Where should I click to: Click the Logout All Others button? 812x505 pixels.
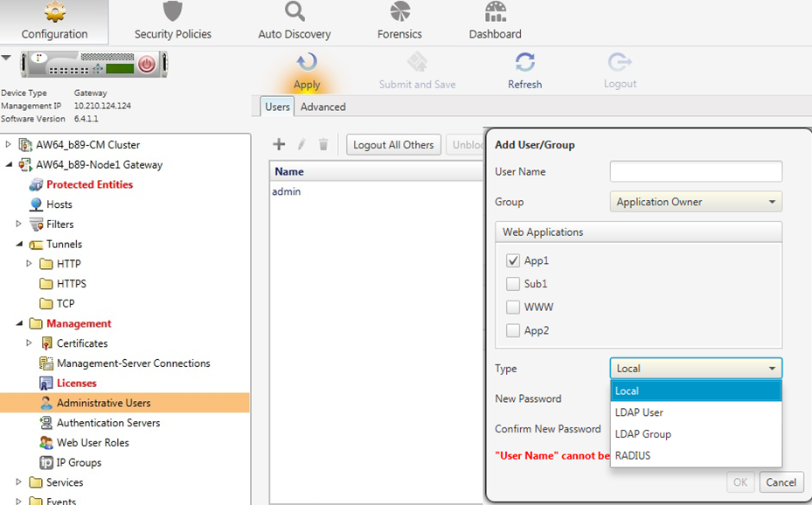click(x=393, y=144)
